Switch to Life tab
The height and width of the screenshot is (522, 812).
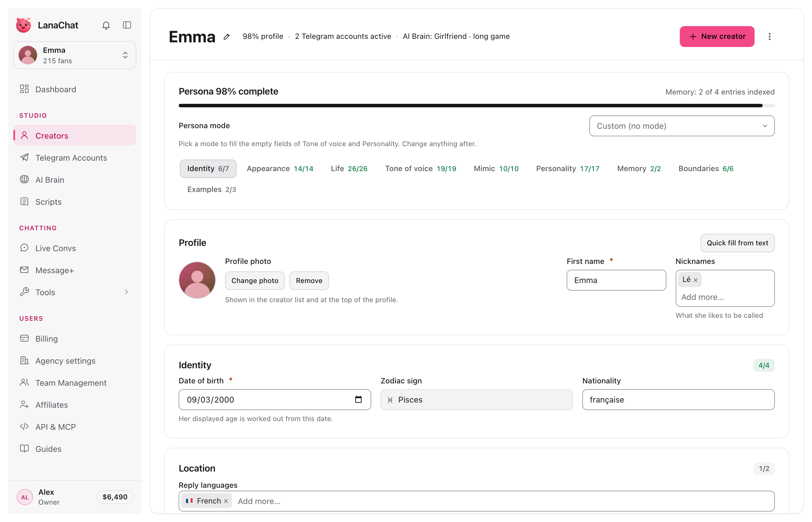pos(349,169)
